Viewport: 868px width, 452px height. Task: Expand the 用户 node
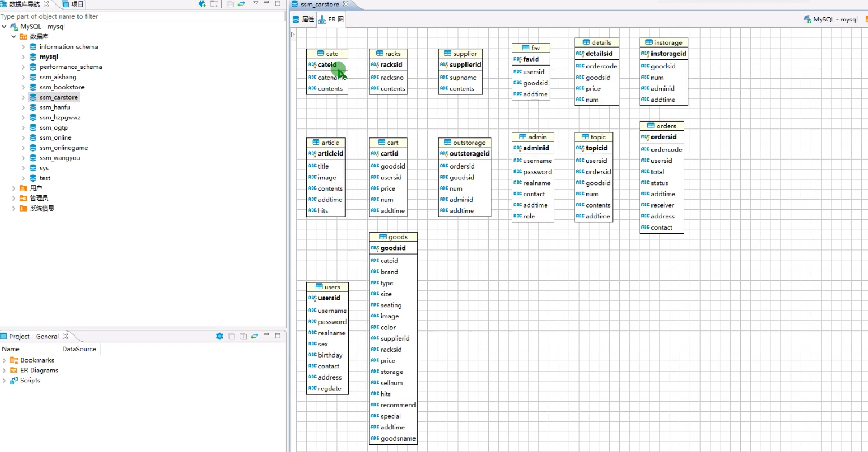point(14,188)
